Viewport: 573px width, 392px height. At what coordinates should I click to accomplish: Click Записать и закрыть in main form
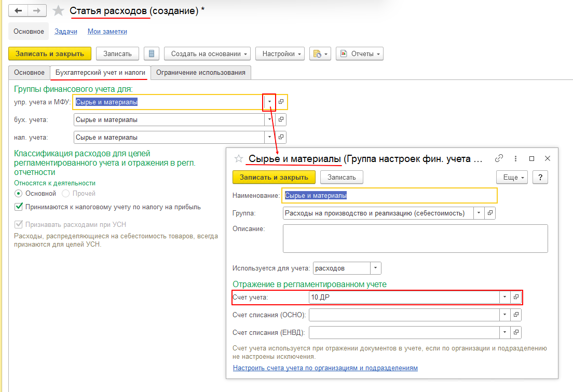[x=50, y=53]
